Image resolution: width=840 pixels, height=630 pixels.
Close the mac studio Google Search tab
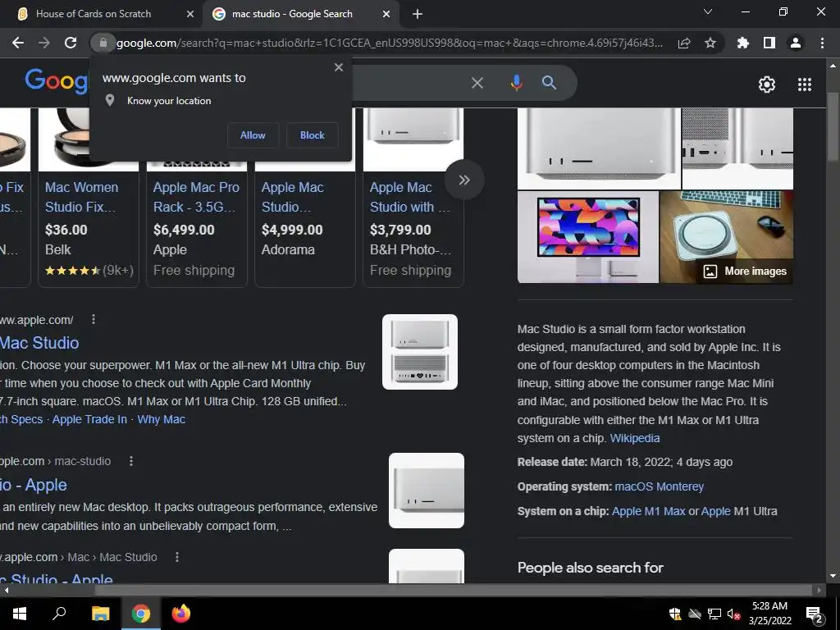point(386,14)
